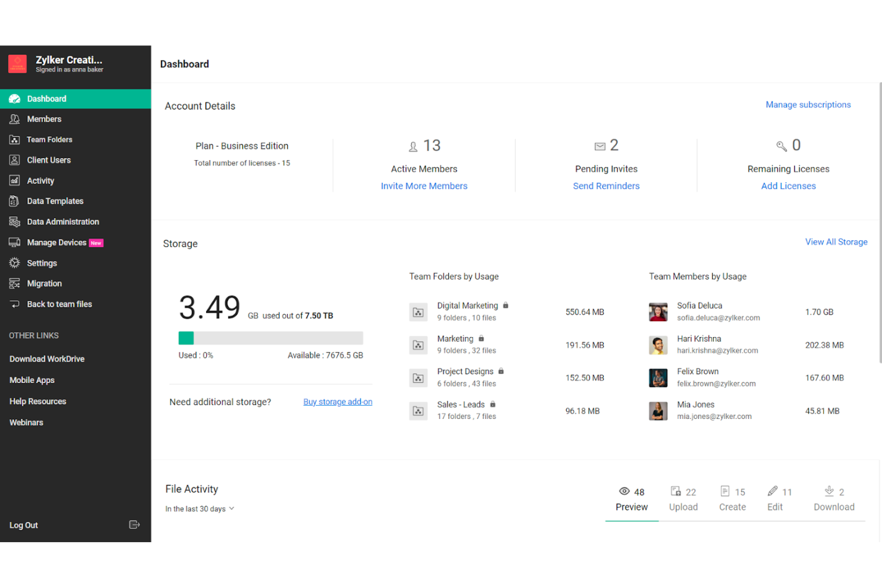Click Total number of licenses - 15 text
The height and width of the screenshot is (588, 882).
point(242,163)
